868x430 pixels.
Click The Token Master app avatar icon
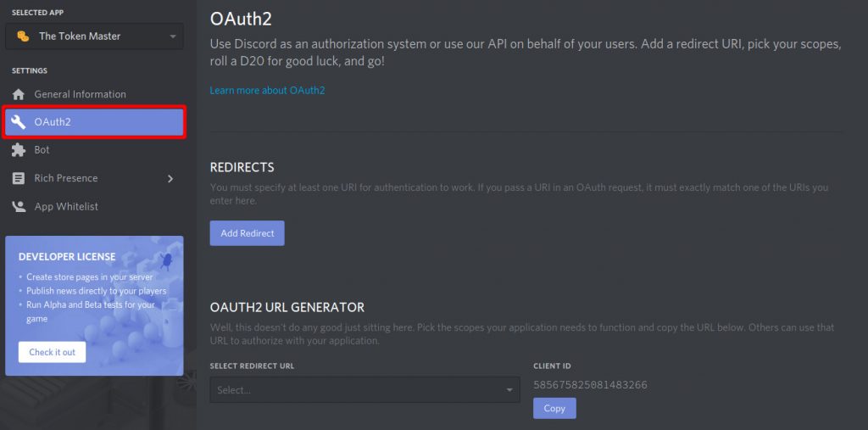23,36
